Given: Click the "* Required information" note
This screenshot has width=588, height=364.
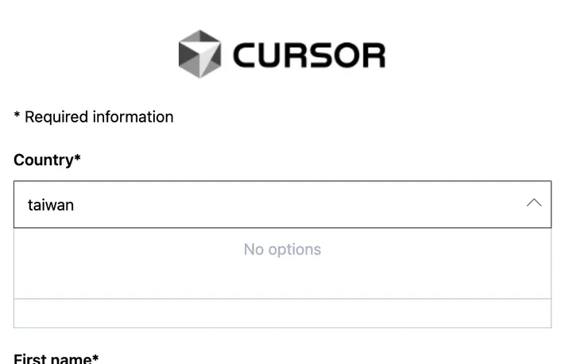Looking at the screenshot, I should pos(94,117).
